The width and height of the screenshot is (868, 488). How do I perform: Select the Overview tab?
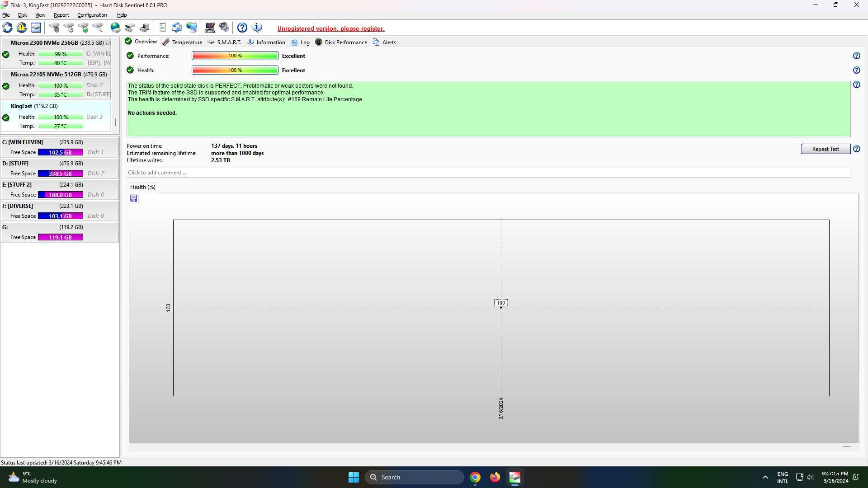(141, 42)
